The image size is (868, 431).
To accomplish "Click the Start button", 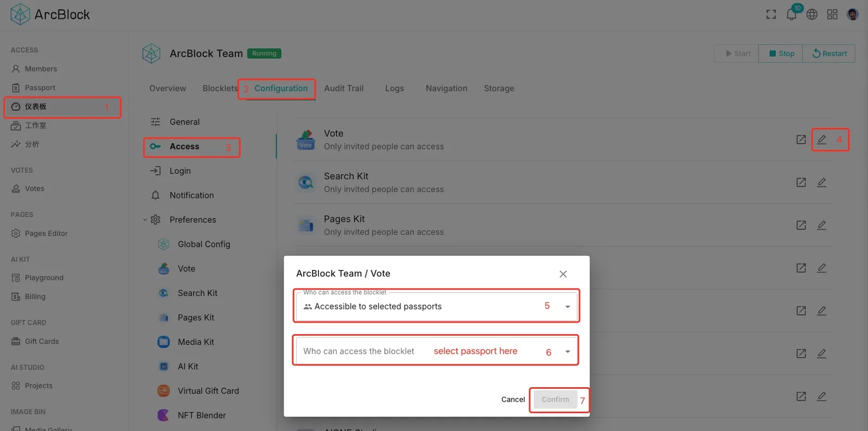I will tap(737, 54).
